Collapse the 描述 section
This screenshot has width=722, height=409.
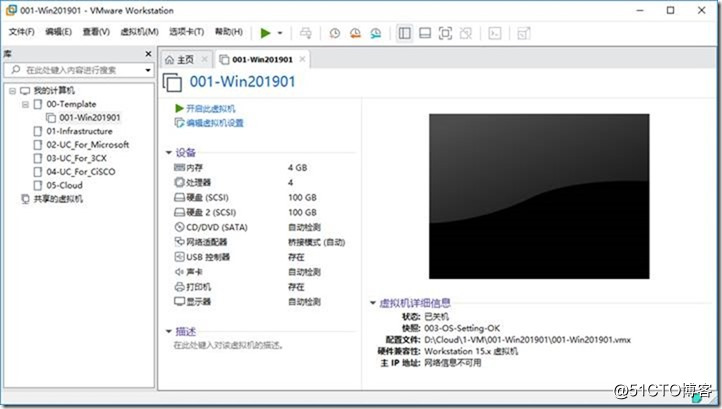[169, 331]
